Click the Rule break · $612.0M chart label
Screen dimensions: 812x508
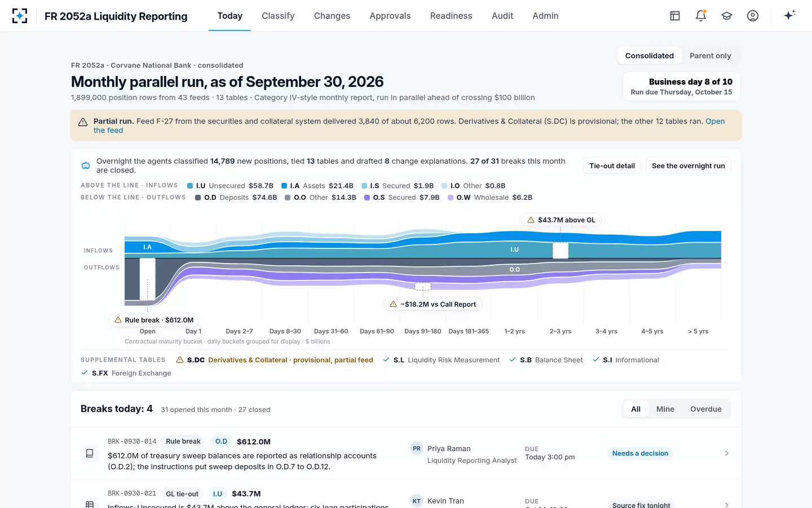154,320
